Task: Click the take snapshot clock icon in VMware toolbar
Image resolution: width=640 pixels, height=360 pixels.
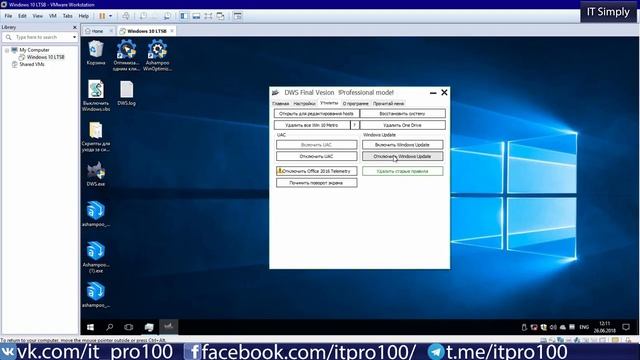Action: tap(143, 16)
